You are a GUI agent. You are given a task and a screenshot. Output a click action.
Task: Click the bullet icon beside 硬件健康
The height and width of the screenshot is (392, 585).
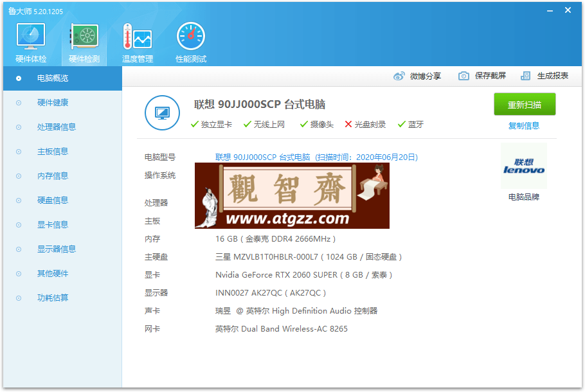[x=19, y=103]
